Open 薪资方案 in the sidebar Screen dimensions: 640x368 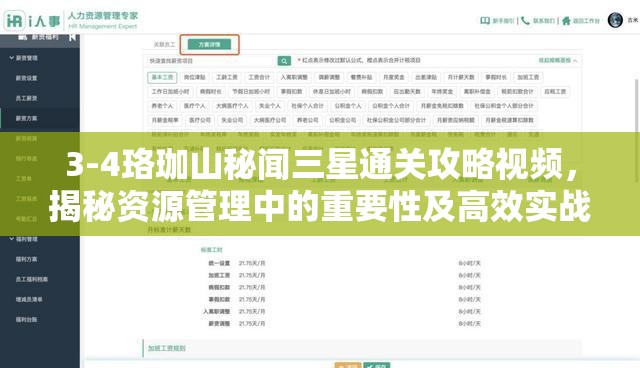click(x=27, y=118)
